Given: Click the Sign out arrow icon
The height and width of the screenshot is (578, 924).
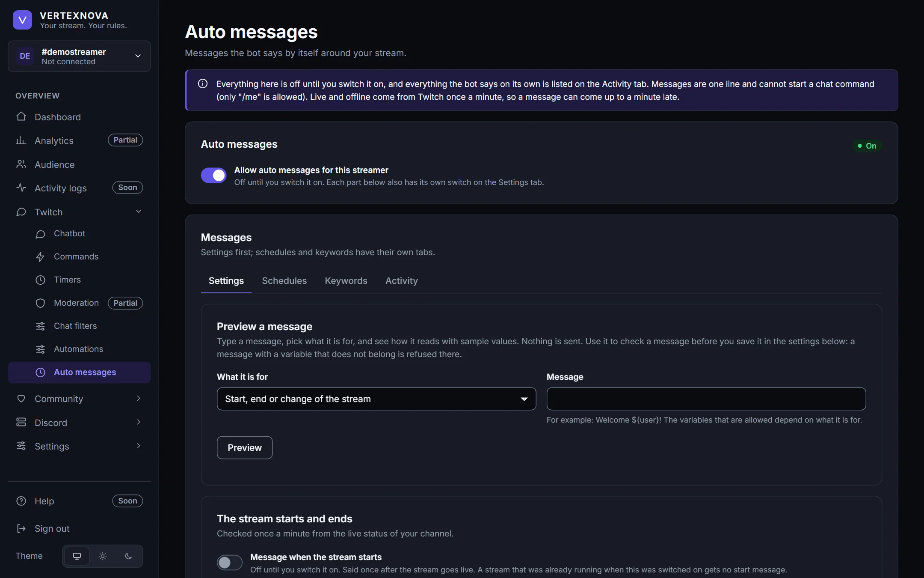Looking at the screenshot, I should 21,528.
